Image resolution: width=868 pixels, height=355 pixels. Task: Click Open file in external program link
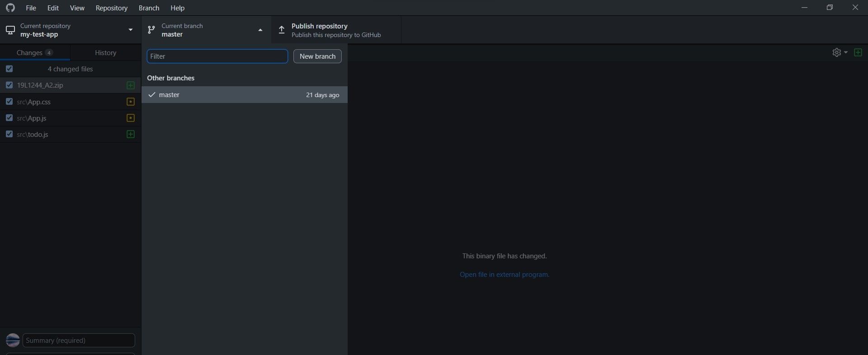(505, 275)
